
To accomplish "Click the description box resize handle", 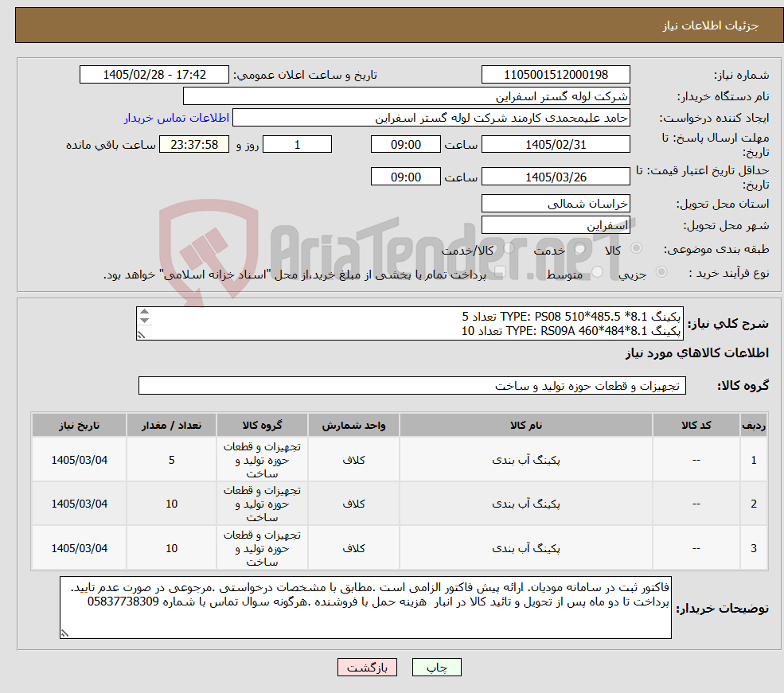I will pyautogui.click(x=142, y=335).
